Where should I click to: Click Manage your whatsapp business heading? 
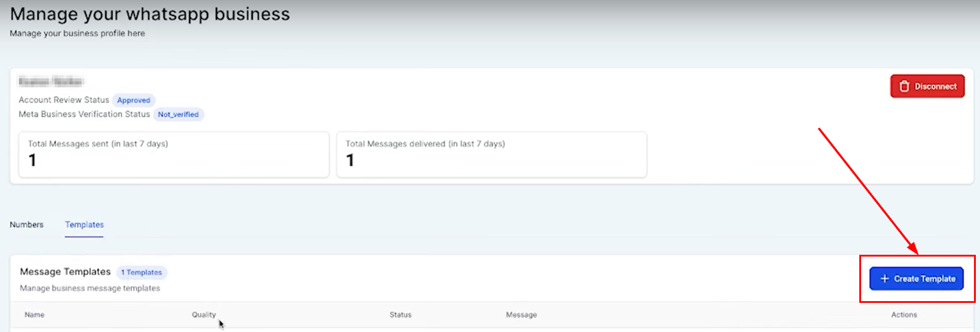pos(150,14)
